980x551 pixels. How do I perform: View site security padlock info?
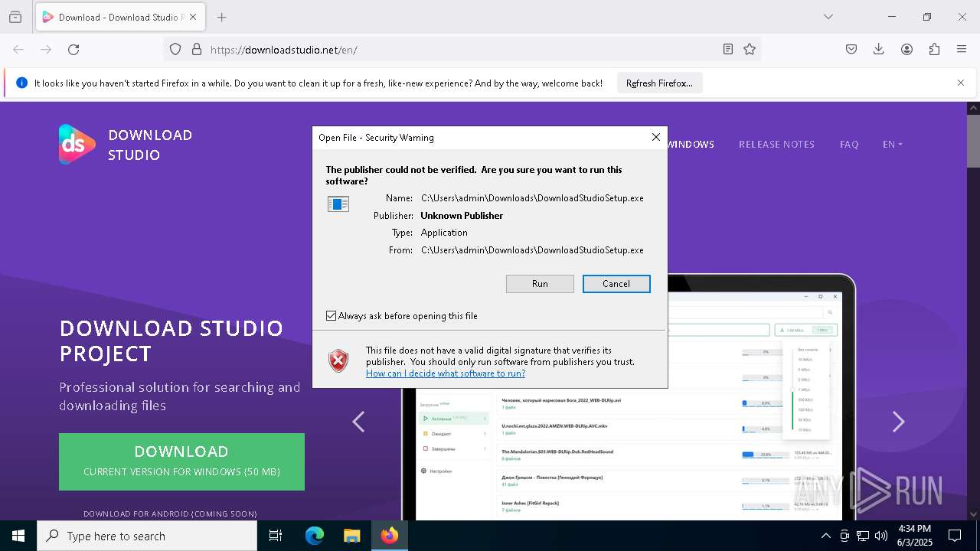click(x=197, y=49)
